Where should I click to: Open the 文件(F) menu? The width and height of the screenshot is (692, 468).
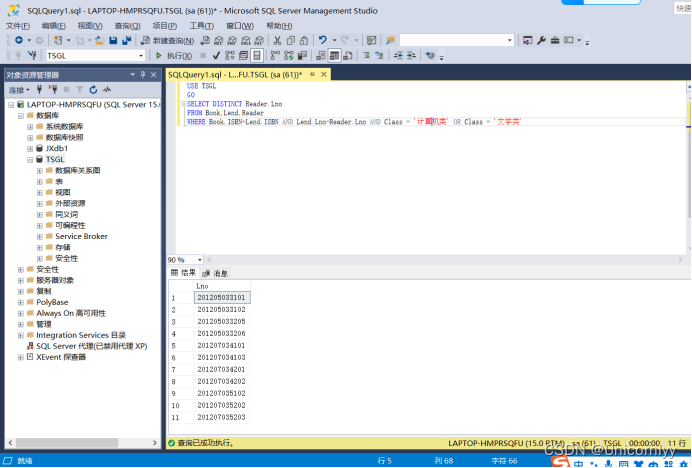[x=18, y=26]
